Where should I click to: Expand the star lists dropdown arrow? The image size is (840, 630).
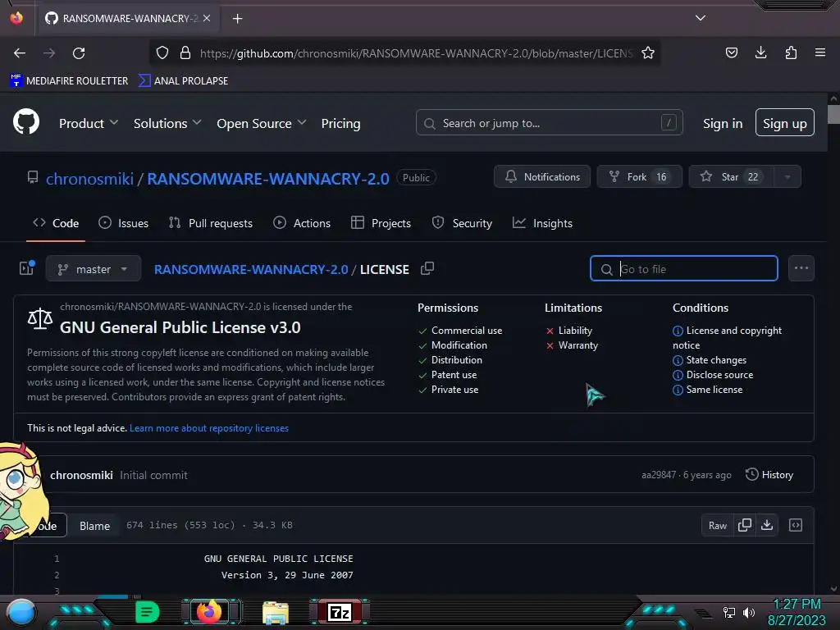[x=787, y=177]
